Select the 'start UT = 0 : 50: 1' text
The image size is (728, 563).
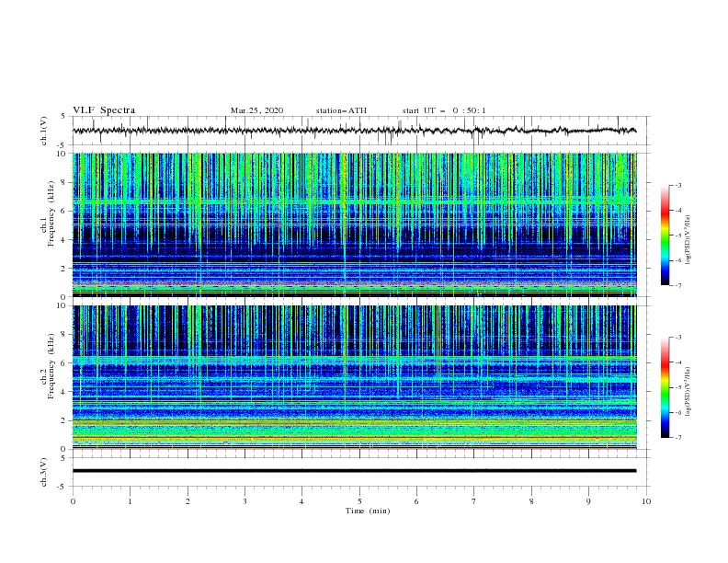[x=444, y=110]
